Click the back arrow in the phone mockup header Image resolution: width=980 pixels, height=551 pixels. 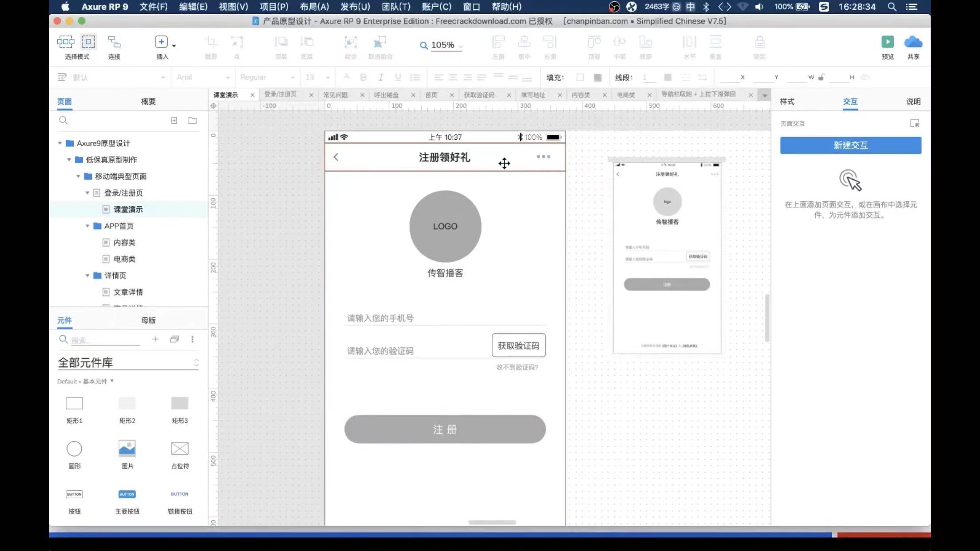[336, 157]
